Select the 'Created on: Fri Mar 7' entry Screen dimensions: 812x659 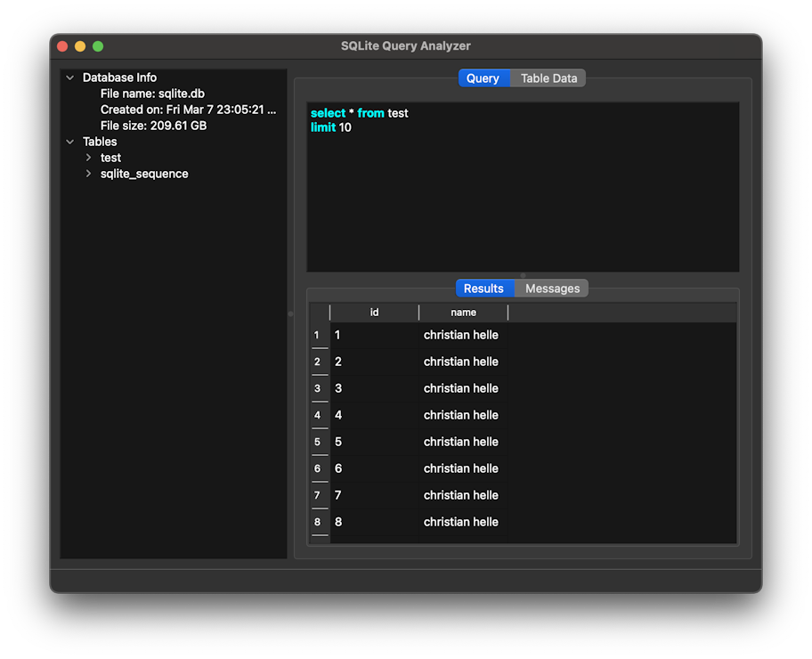click(x=188, y=110)
